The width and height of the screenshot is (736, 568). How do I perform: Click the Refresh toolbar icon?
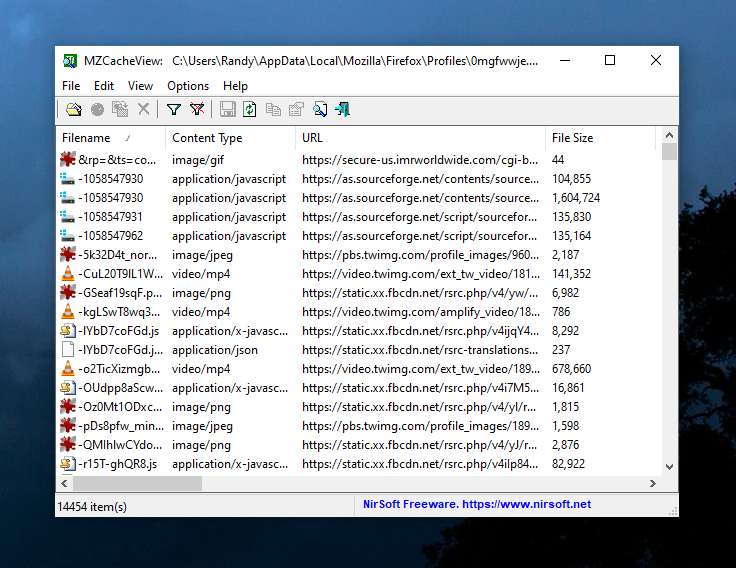tap(250, 110)
